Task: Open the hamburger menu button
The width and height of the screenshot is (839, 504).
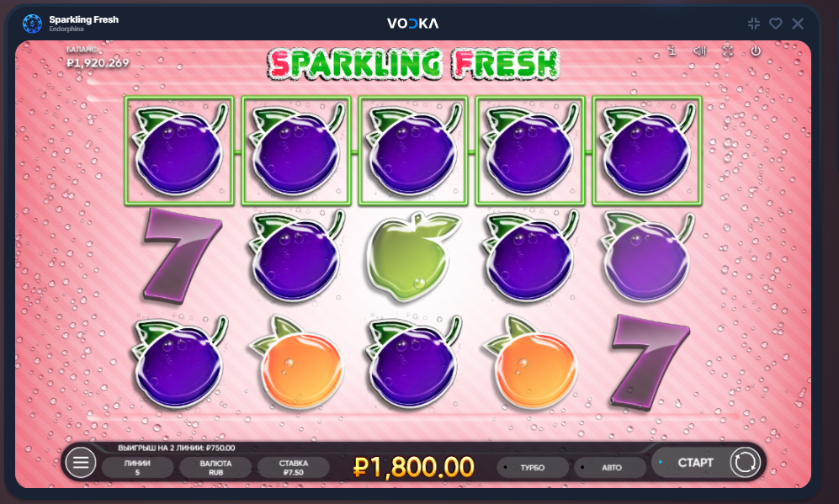Action: point(81,463)
